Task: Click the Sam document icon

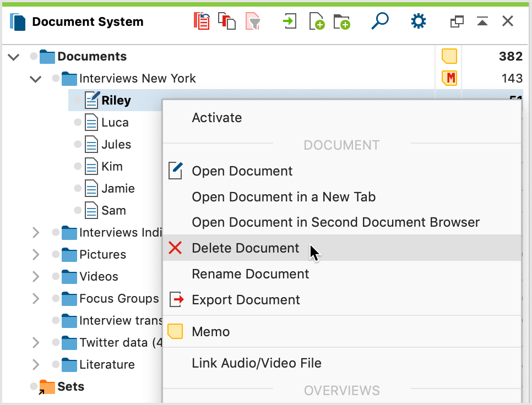Action: pyautogui.click(x=91, y=210)
